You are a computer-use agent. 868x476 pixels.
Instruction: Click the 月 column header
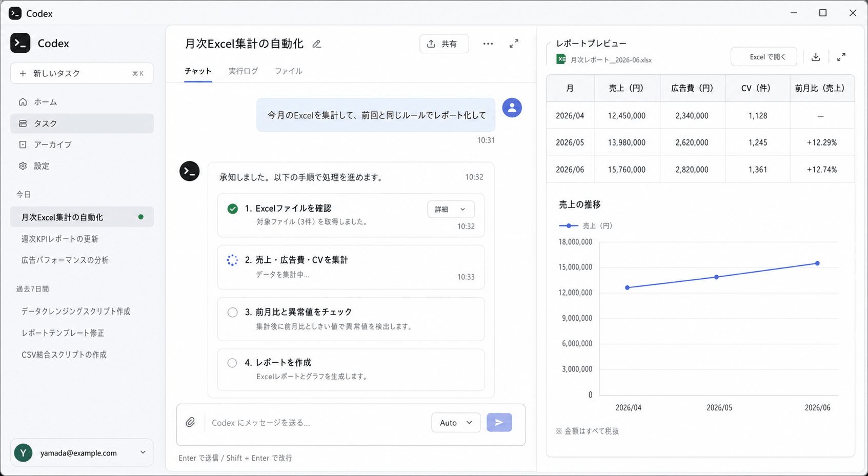pos(570,88)
